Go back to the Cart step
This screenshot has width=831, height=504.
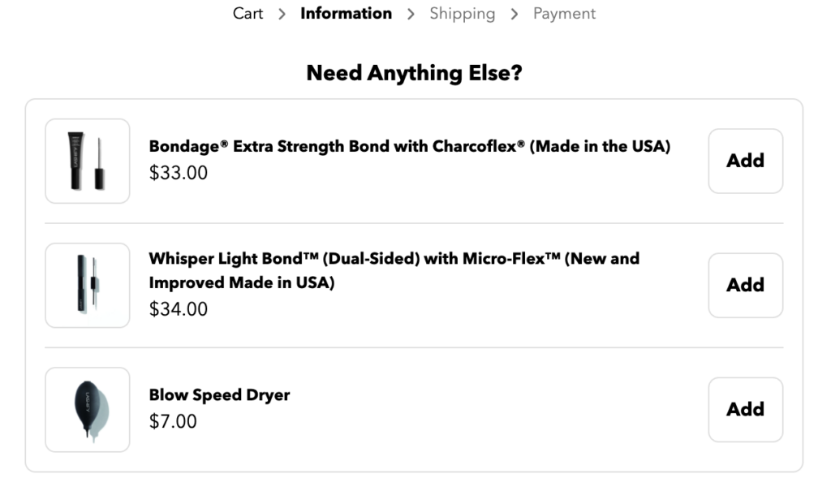click(248, 13)
